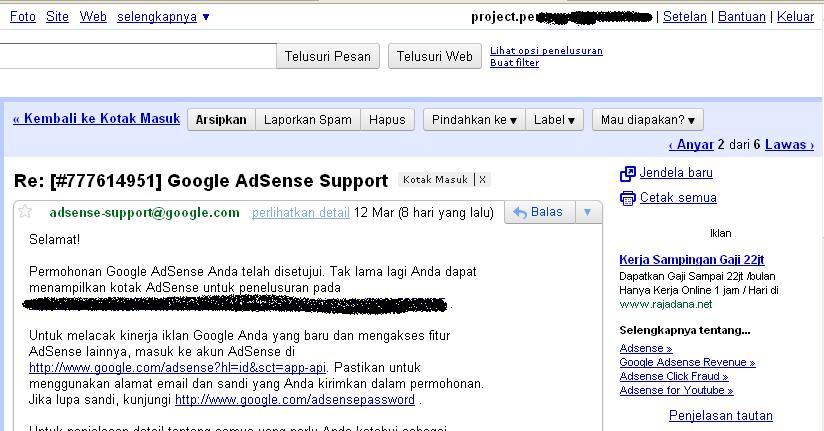
Task: Star the adsense-support message
Action: tap(25, 212)
